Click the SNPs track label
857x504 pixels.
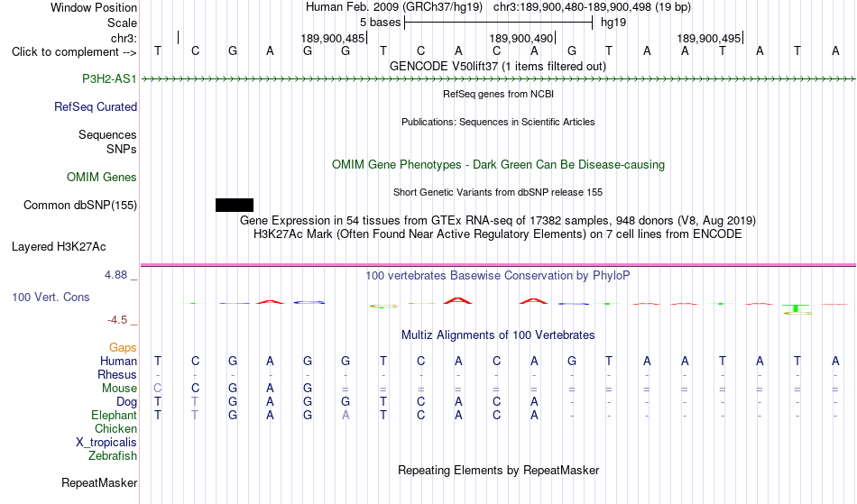(x=122, y=149)
